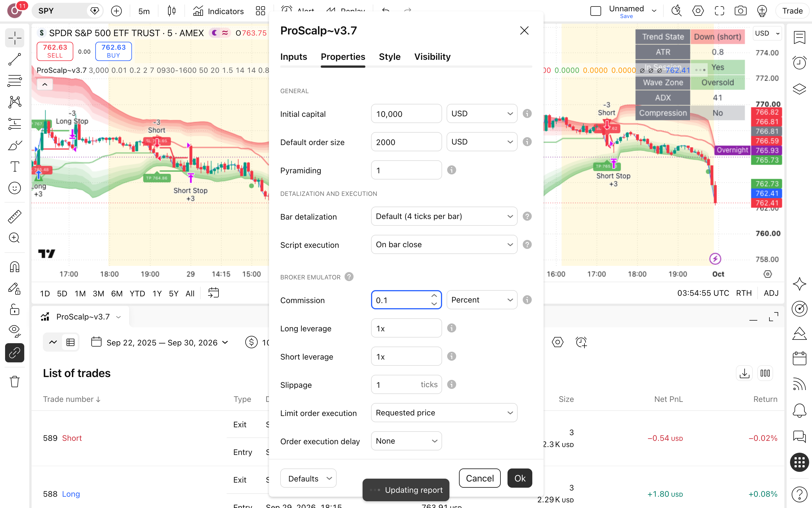The image size is (812, 508).
Task: Open the alerts clock panel on right
Action: pyautogui.click(x=799, y=62)
